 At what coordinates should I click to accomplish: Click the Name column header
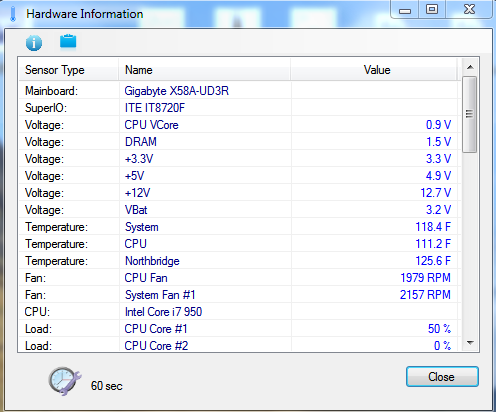point(204,70)
